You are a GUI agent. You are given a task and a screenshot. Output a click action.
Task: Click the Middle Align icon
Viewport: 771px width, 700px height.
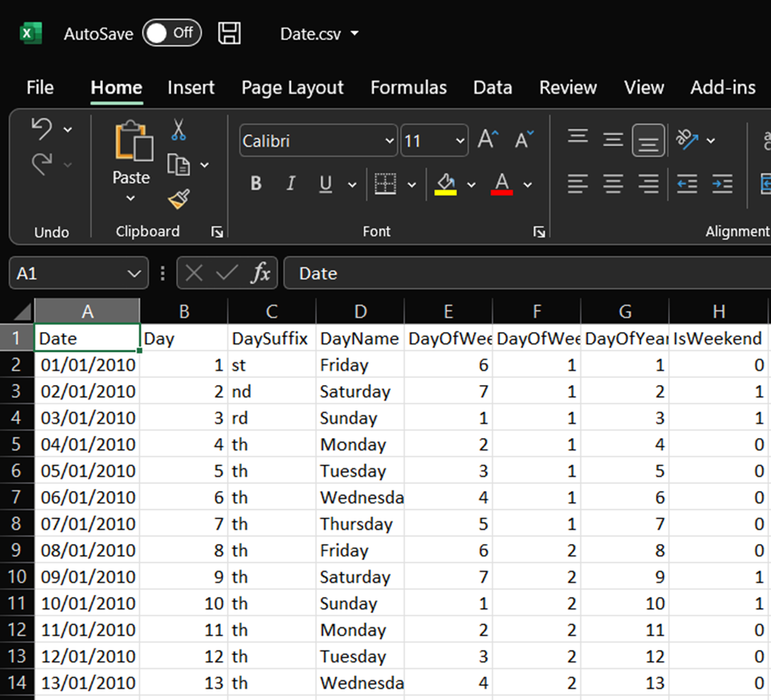613,141
